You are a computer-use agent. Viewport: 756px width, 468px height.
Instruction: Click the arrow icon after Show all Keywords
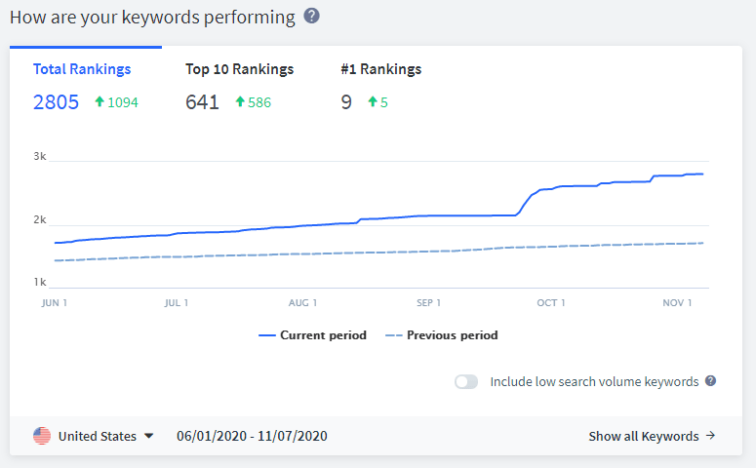(710, 436)
